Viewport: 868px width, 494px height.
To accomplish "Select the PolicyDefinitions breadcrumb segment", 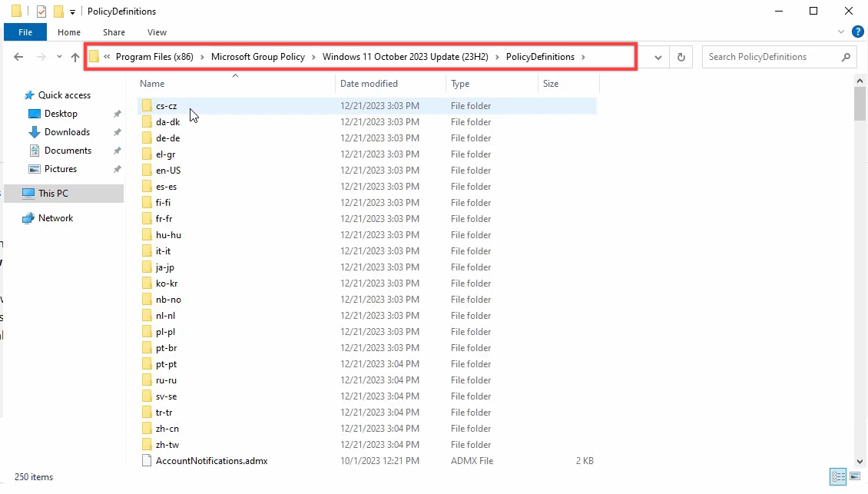I will [540, 57].
